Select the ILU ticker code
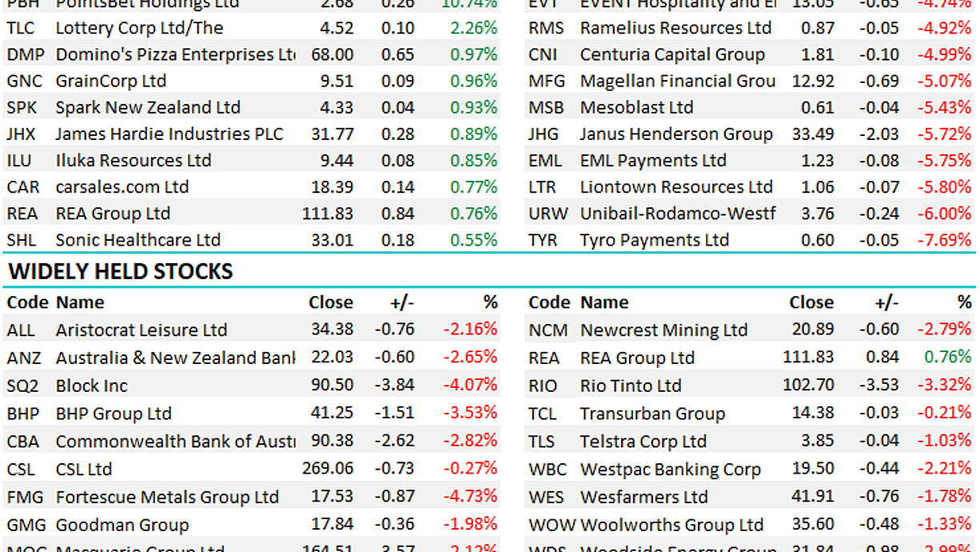Screen dimensions: 980x552 point(18,160)
